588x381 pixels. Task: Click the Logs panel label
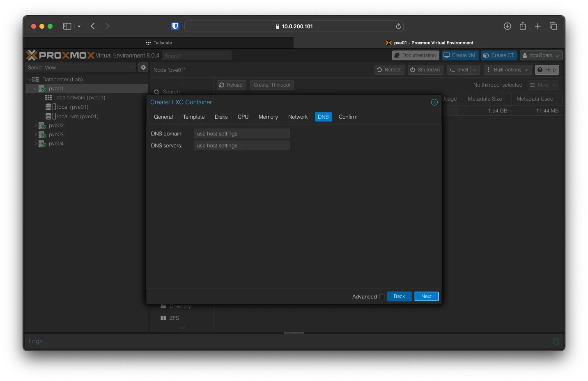click(35, 341)
